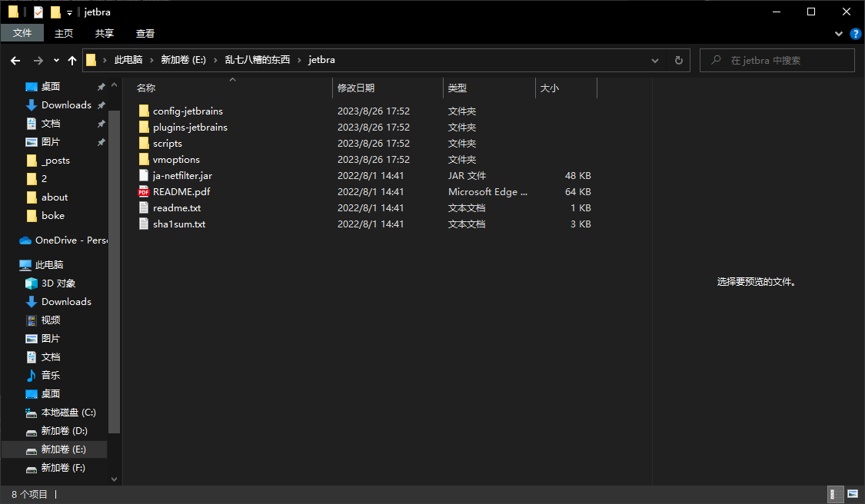The image size is (865, 504).
Task: Select 新加卷 (D:) drive in sidebar
Action: pyautogui.click(x=64, y=431)
